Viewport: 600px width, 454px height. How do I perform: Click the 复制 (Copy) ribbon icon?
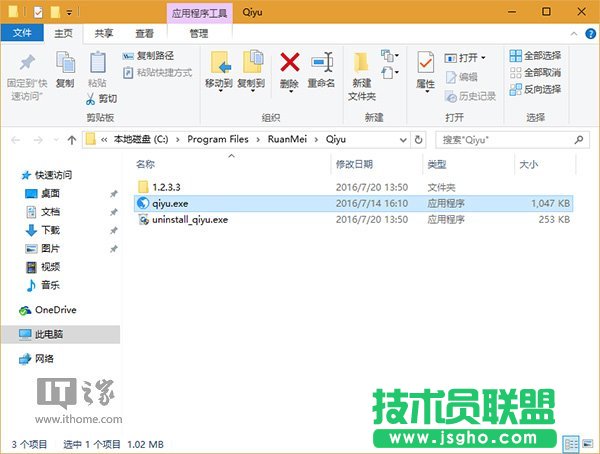point(65,62)
